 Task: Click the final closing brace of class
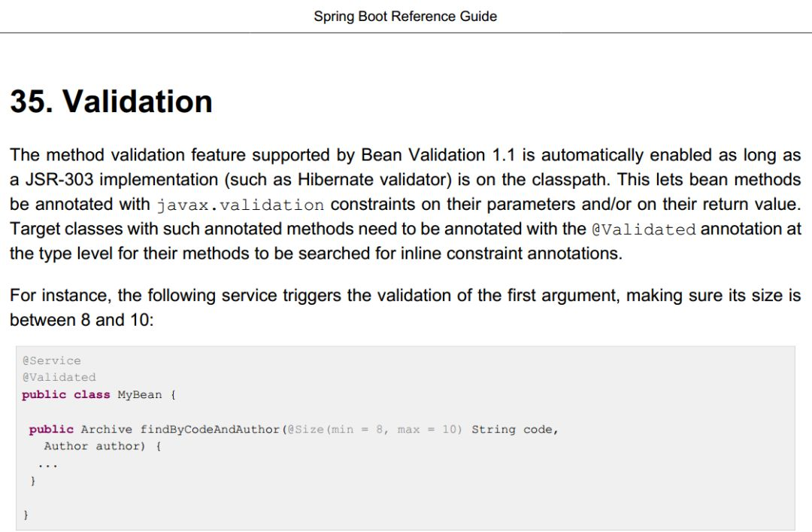[x=26, y=515]
